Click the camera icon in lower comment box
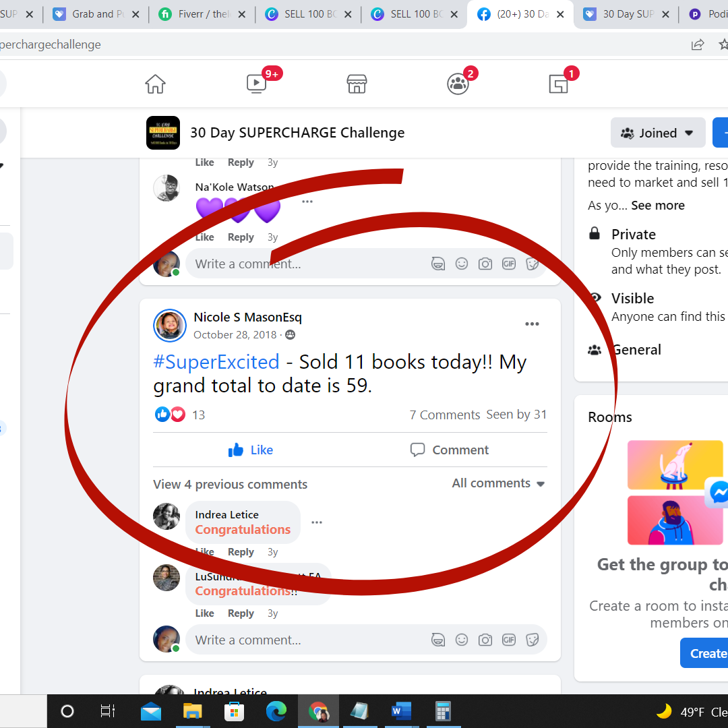This screenshot has width=728, height=728. (485, 640)
